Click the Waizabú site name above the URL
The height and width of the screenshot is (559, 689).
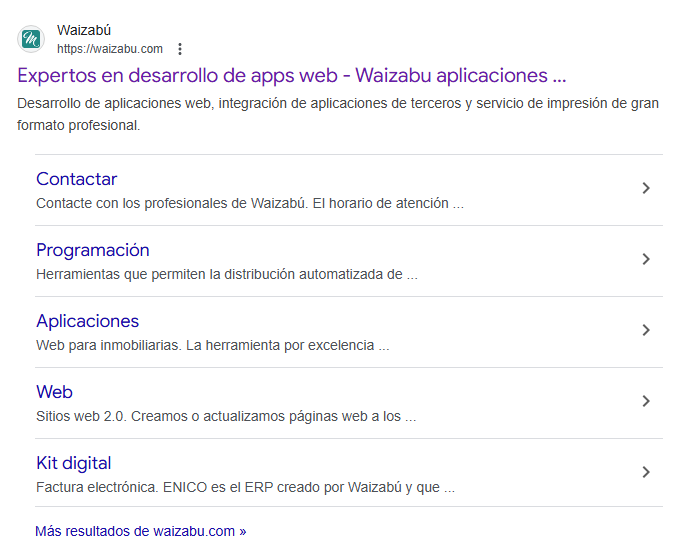84,30
